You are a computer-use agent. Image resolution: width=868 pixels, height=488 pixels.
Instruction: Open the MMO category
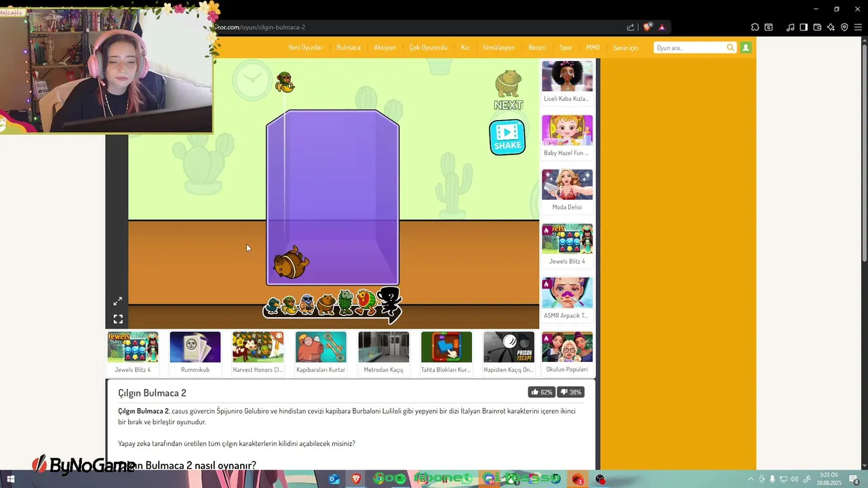pyautogui.click(x=593, y=47)
